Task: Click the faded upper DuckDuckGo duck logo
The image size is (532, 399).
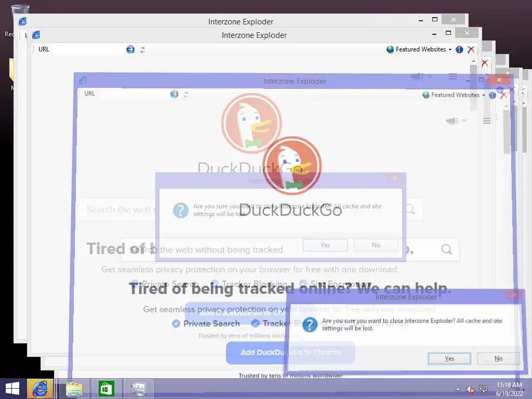Action: click(x=251, y=124)
